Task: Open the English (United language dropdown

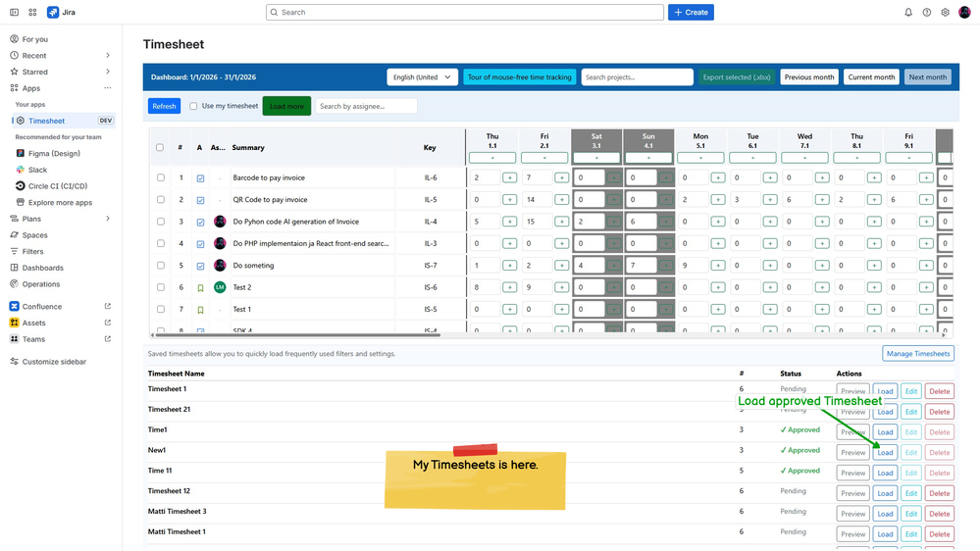Action: click(x=422, y=76)
